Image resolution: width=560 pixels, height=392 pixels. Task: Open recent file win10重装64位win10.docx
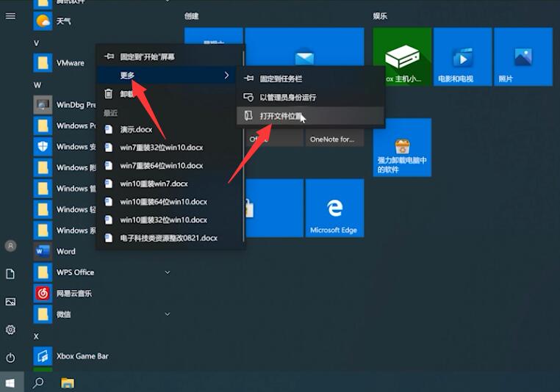[170, 202]
